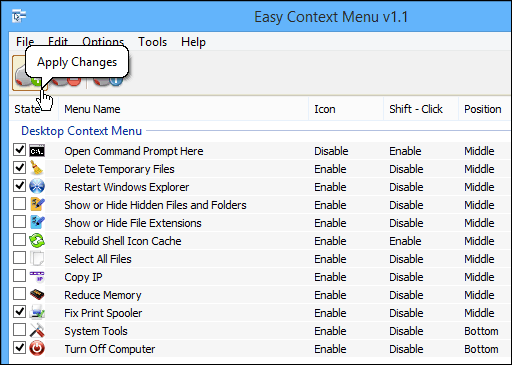Click the Menu Name column header
The width and height of the screenshot is (512, 365).
183,109
